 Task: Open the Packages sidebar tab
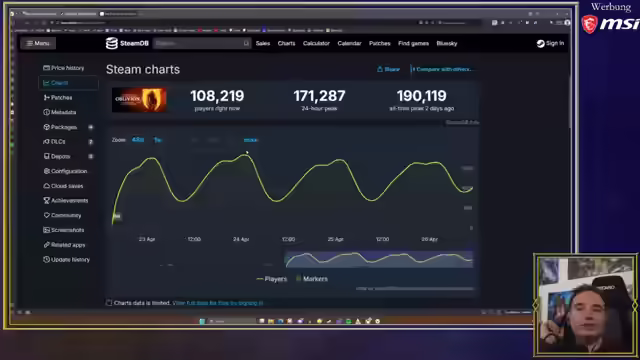(60, 127)
